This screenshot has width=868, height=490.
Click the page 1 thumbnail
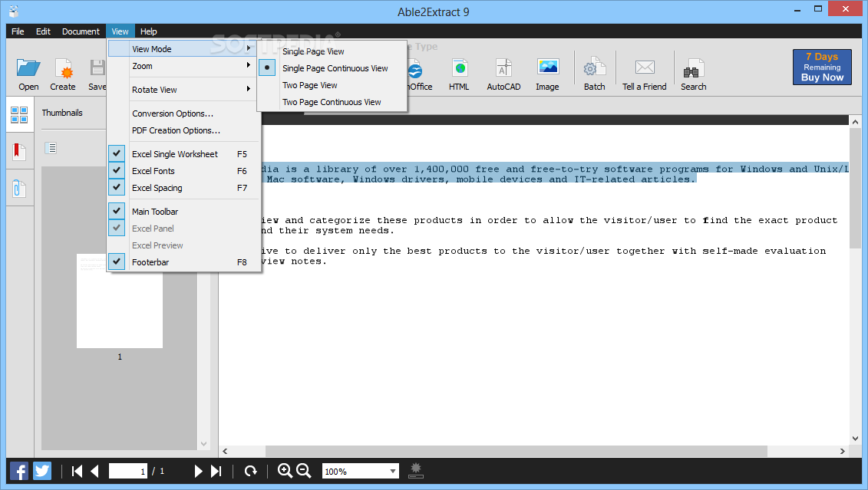coord(120,301)
